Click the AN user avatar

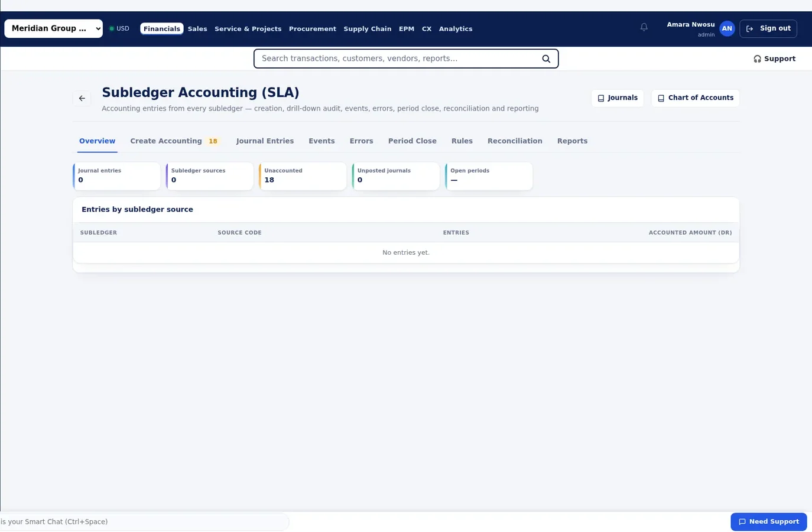pyautogui.click(x=727, y=28)
